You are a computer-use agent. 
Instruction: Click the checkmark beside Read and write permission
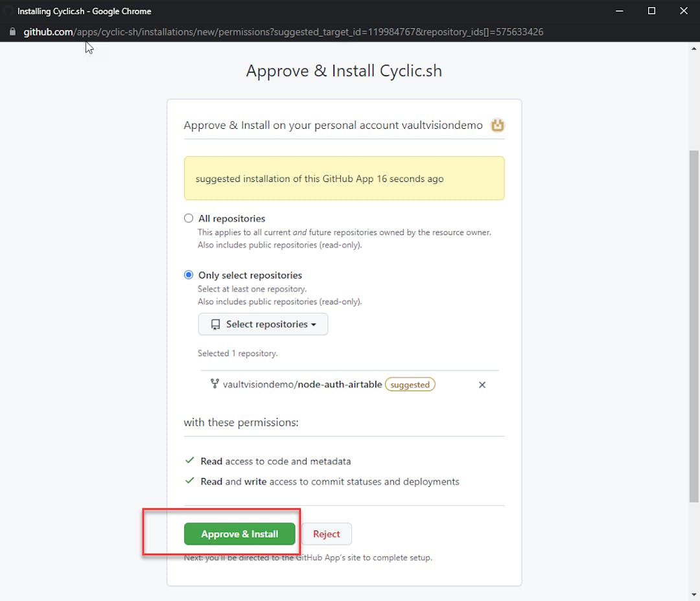(189, 481)
